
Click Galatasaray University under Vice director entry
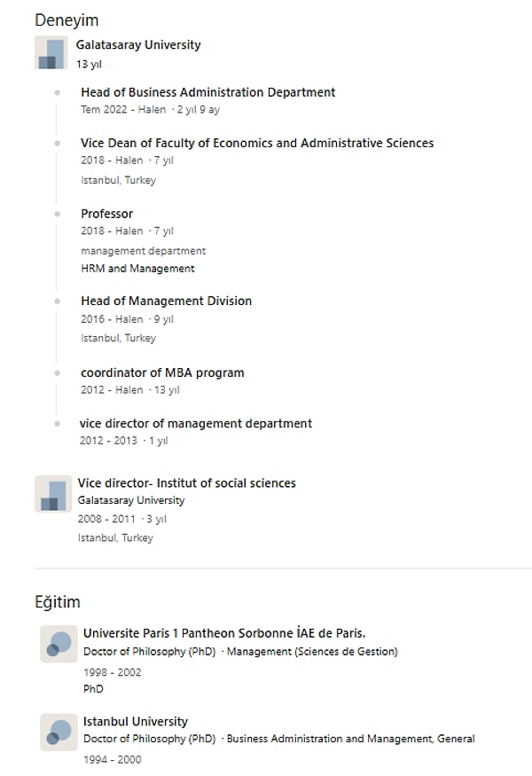tap(130, 500)
